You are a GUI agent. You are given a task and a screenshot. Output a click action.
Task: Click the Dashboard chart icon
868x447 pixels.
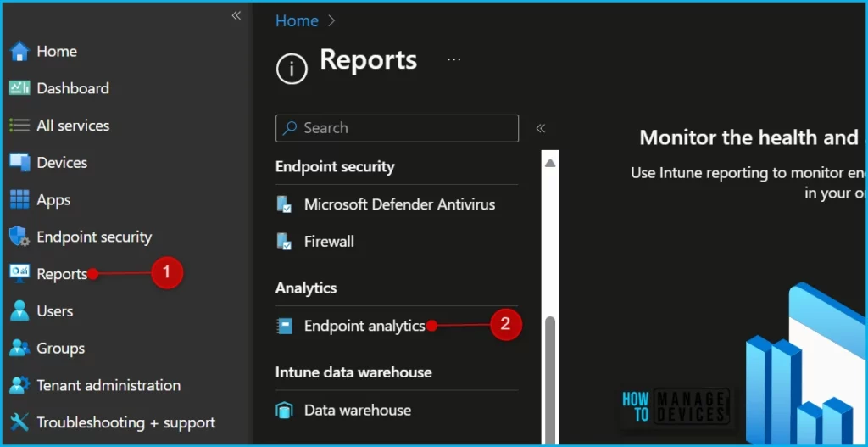19,88
